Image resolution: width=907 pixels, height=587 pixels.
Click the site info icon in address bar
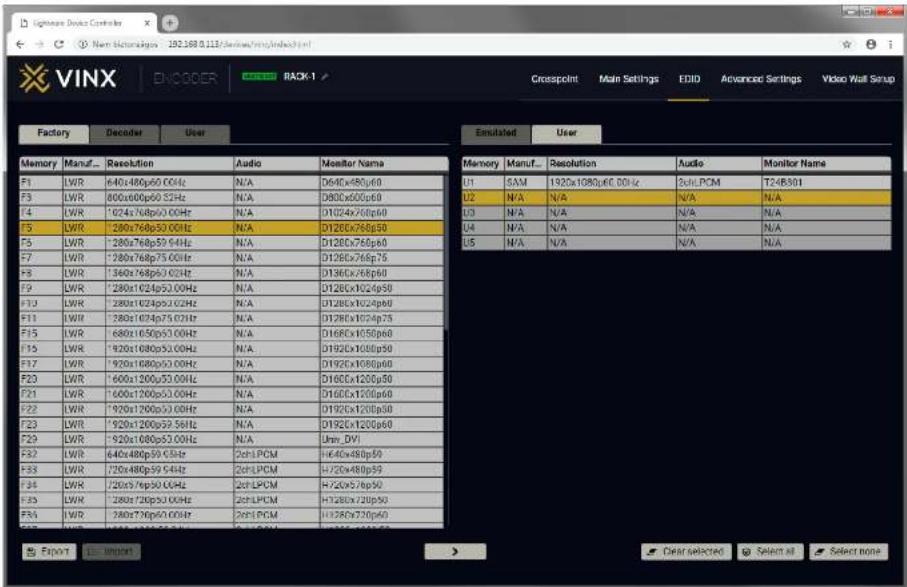83,45
